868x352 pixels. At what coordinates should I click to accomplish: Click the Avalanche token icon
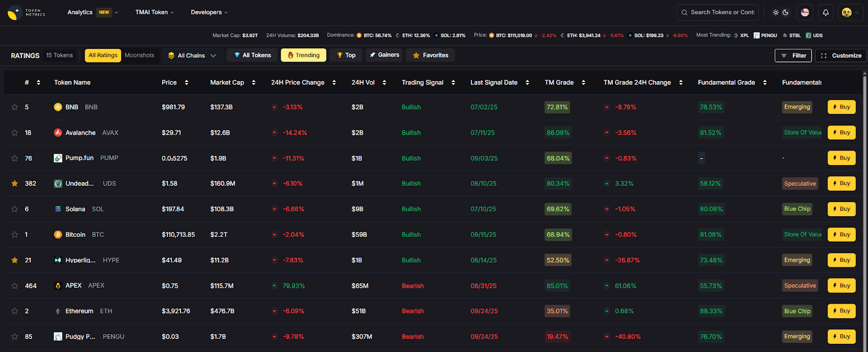click(58, 133)
